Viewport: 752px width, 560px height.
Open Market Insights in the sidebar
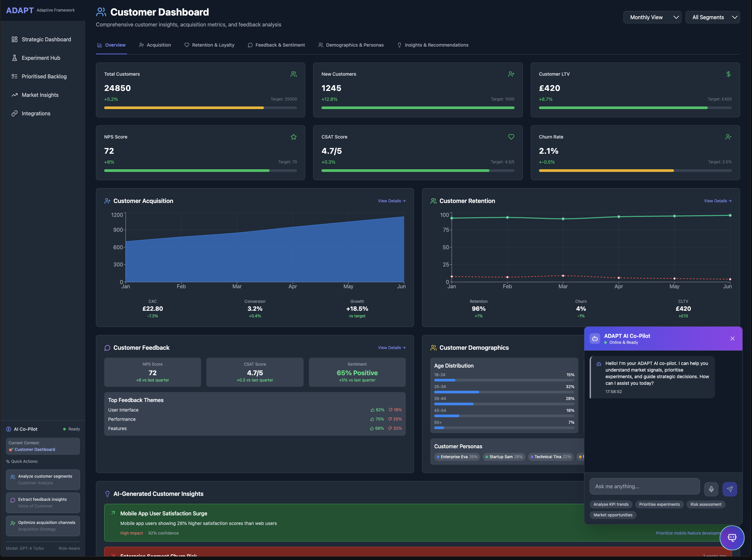[x=40, y=95]
